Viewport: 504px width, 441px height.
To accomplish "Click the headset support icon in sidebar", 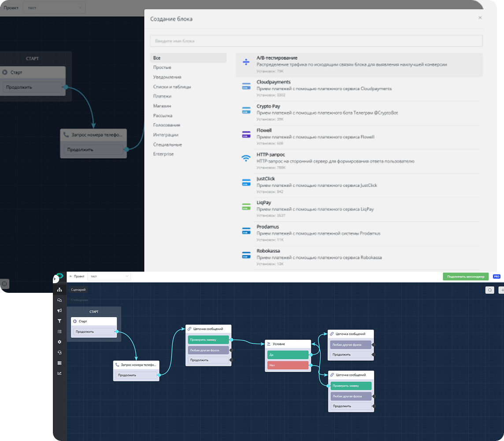I will (x=59, y=352).
